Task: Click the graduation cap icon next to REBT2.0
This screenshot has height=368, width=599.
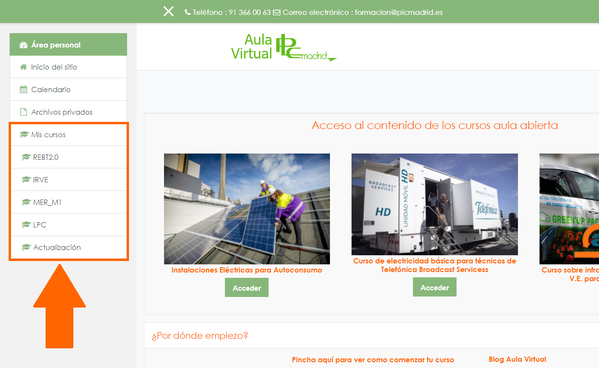Action: (x=26, y=157)
